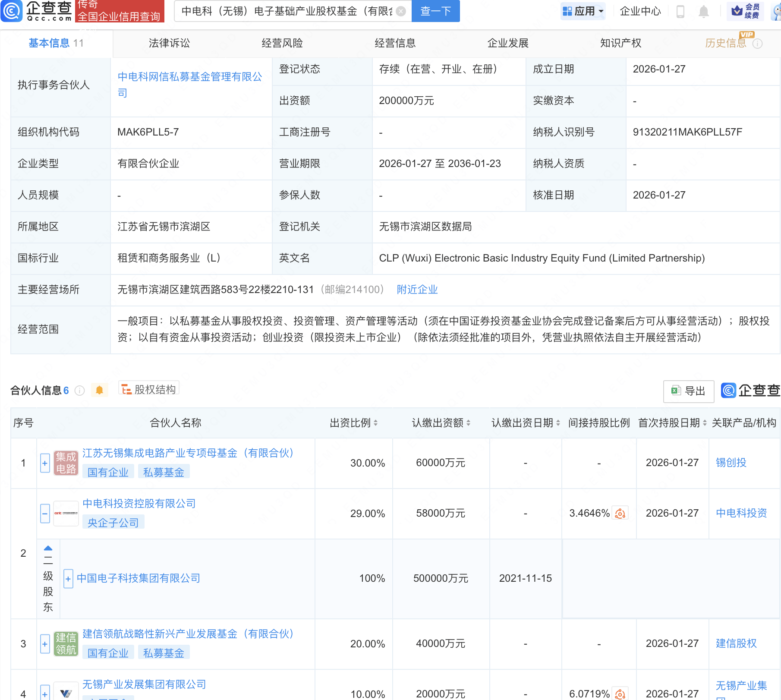781x700 pixels.
Task: Expand row for 建信领航战略性新兴产业发展基金
Action: click(45, 644)
